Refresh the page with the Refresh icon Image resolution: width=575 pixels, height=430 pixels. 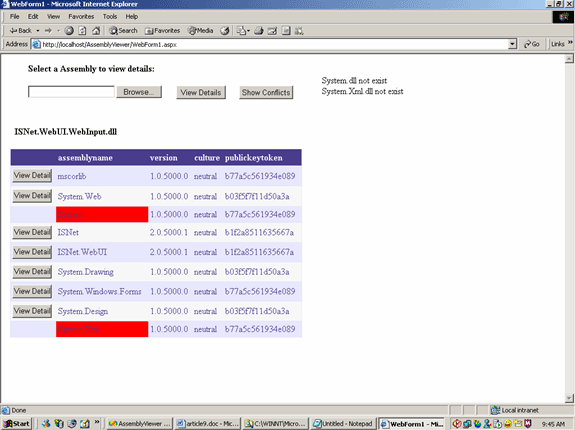[x=83, y=31]
